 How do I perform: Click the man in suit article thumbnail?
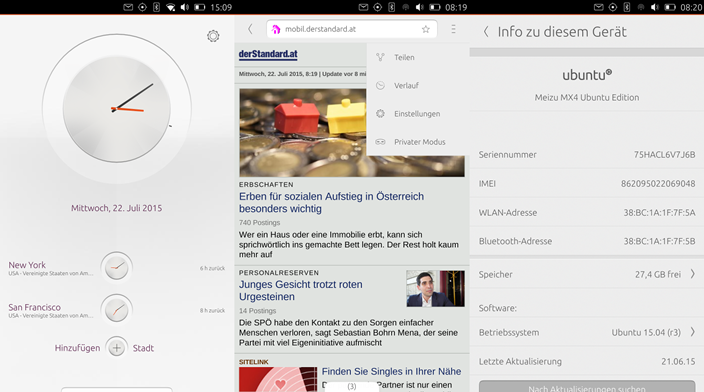pyautogui.click(x=436, y=288)
